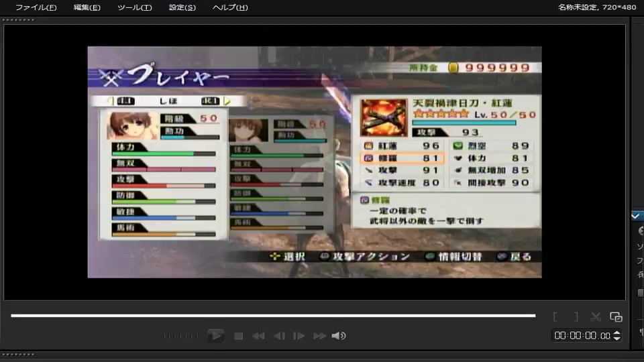This screenshot has height=362, width=644.
Task: Click the project title 名称未設定, 720*480
Action: [597, 7]
